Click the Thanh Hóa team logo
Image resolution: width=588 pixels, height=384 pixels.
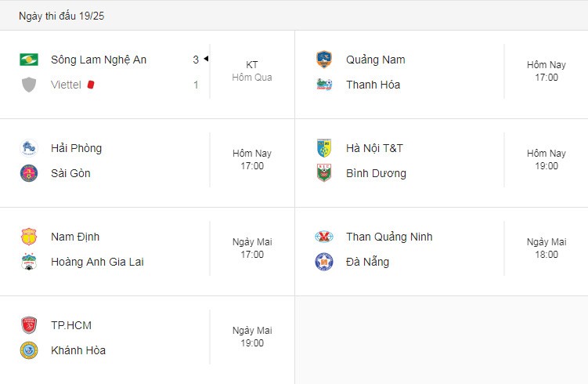coord(324,85)
